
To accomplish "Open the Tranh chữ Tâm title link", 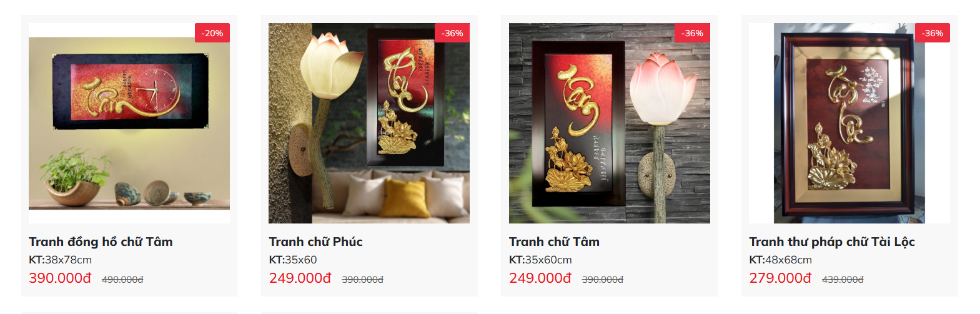I will [554, 242].
